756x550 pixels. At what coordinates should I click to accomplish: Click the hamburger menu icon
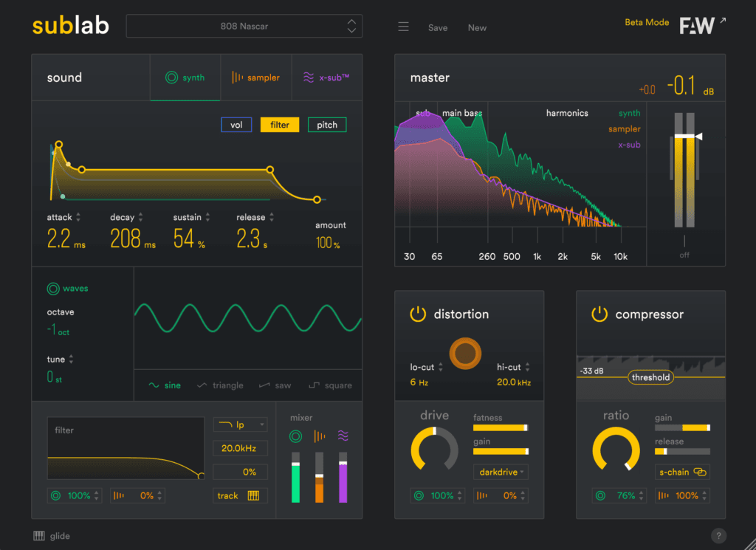[x=403, y=27]
